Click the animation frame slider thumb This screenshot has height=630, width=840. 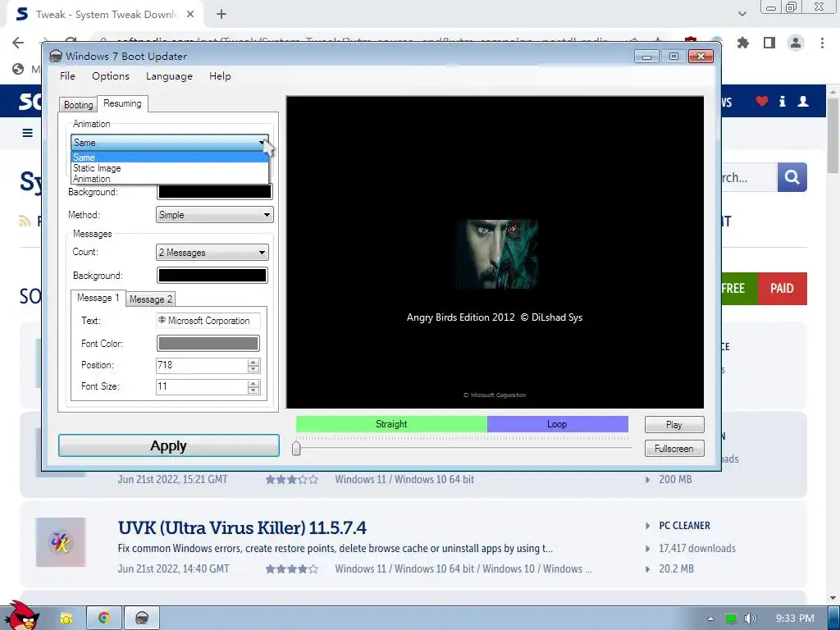296,449
